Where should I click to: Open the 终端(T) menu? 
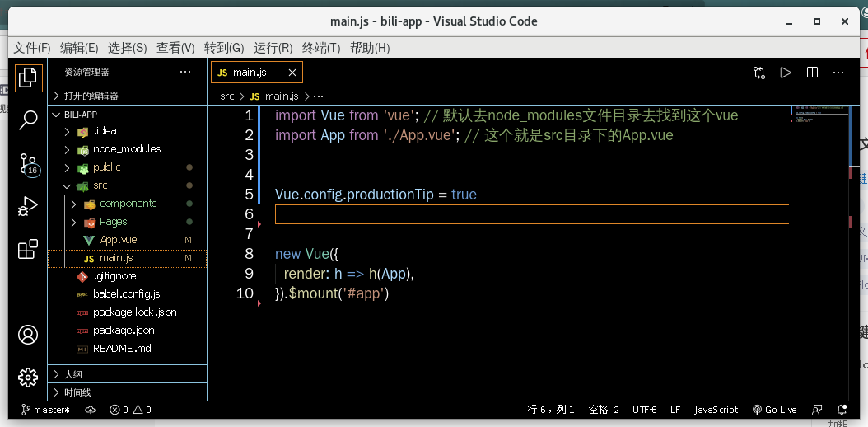[x=321, y=48]
